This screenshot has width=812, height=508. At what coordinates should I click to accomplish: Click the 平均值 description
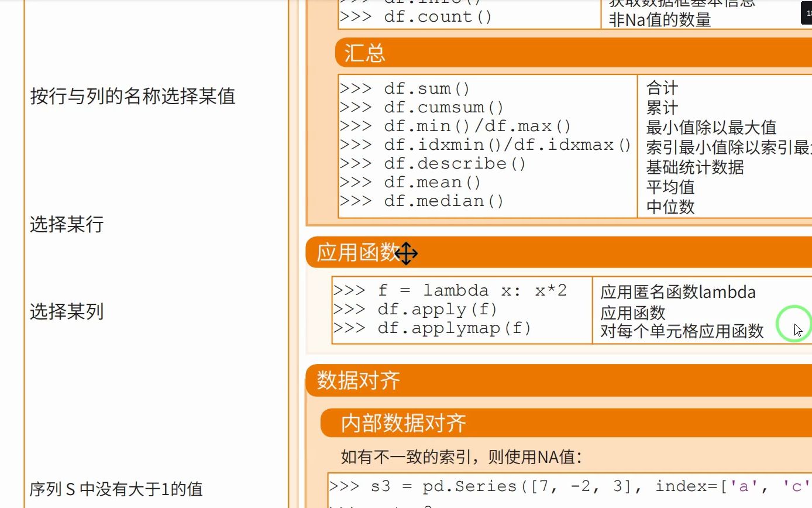(670, 187)
